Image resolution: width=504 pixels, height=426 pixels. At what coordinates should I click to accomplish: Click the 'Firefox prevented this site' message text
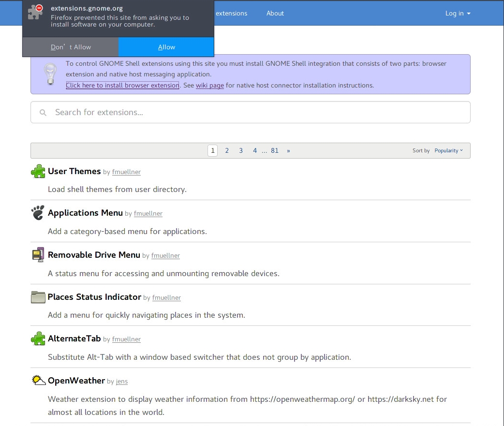(x=120, y=21)
